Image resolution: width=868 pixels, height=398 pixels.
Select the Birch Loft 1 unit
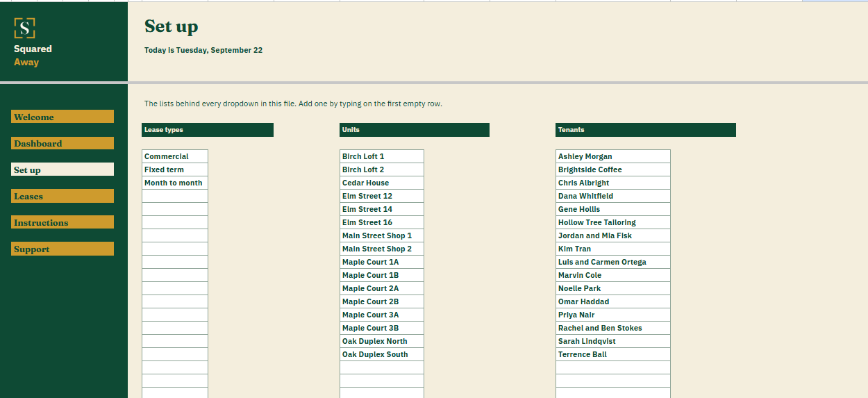(382, 156)
